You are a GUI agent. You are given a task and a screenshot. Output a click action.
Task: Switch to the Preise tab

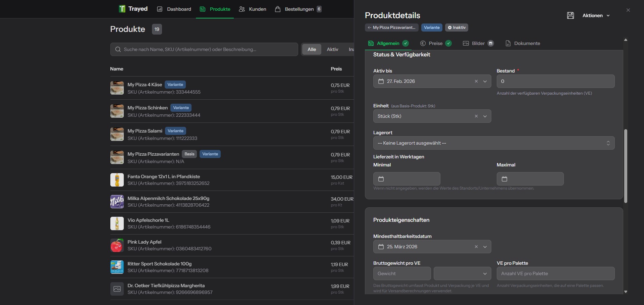[x=436, y=43]
